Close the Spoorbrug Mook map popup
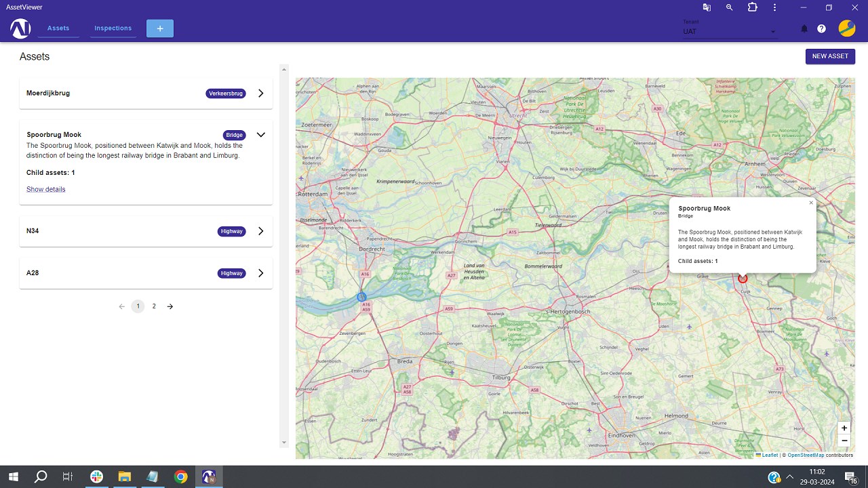Viewport: 868px width, 488px height. (811, 203)
